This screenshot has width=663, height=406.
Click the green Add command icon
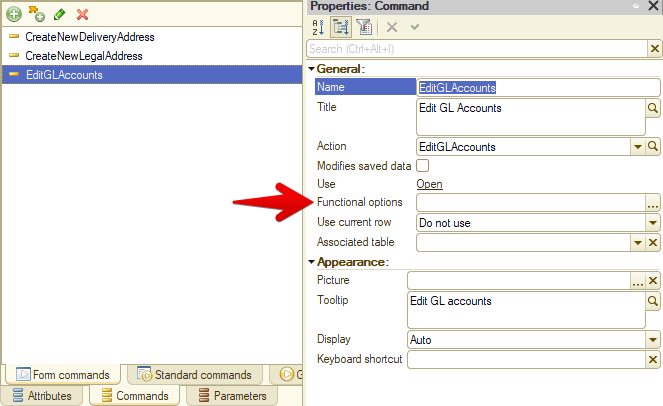[x=14, y=14]
